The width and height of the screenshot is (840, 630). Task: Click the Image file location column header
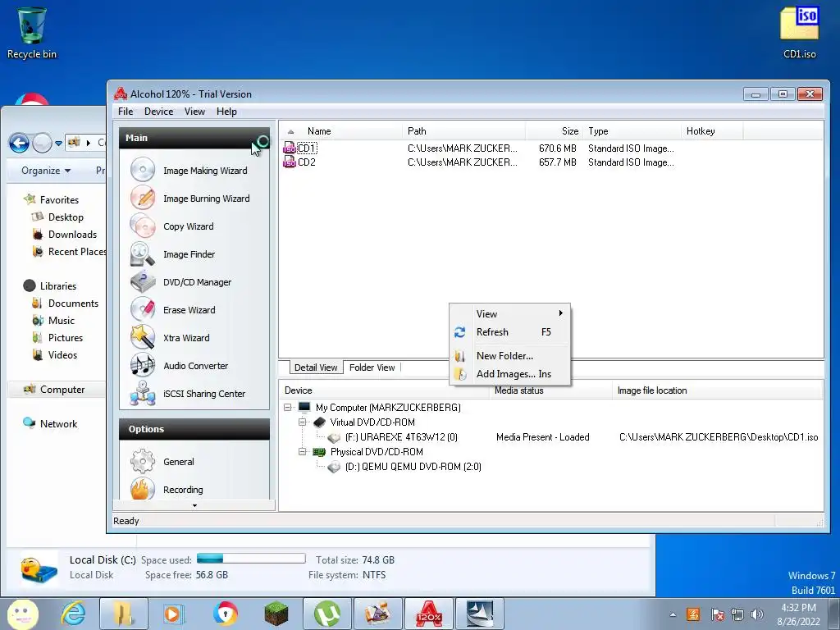click(717, 390)
